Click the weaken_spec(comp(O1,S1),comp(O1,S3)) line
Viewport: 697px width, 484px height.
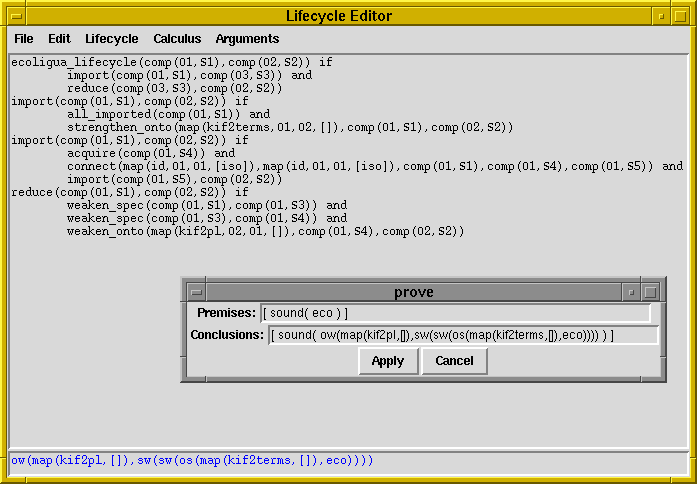(x=207, y=206)
